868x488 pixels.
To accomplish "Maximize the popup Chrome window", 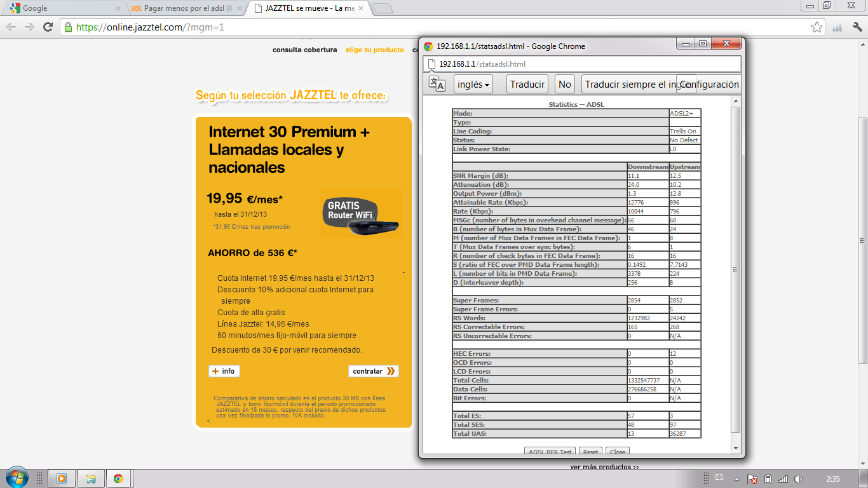I will click(702, 43).
